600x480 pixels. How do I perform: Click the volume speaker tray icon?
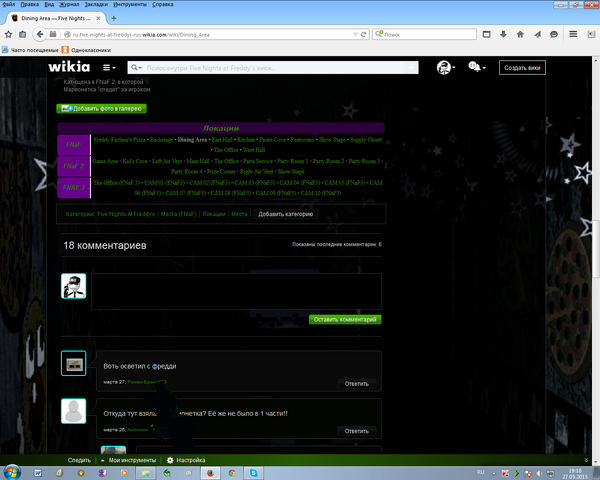539,473
